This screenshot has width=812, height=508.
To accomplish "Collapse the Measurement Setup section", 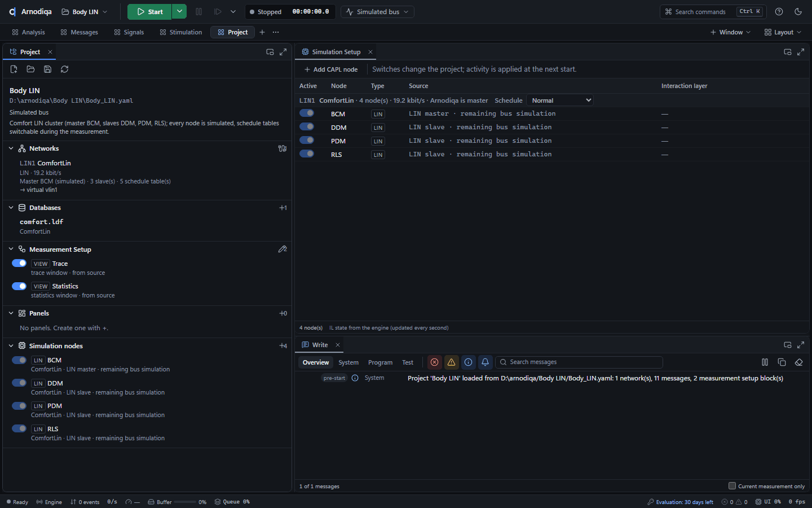I will [11, 249].
